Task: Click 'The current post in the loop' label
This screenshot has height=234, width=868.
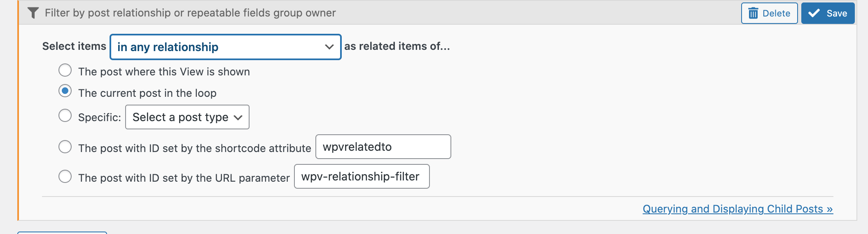Action: click(x=147, y=93)
